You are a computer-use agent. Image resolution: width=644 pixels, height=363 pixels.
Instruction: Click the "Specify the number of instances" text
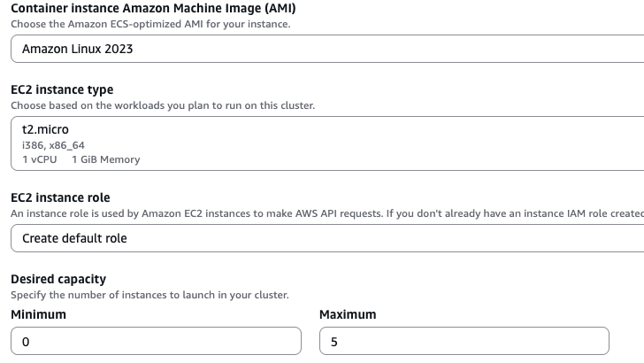(149, 295)
